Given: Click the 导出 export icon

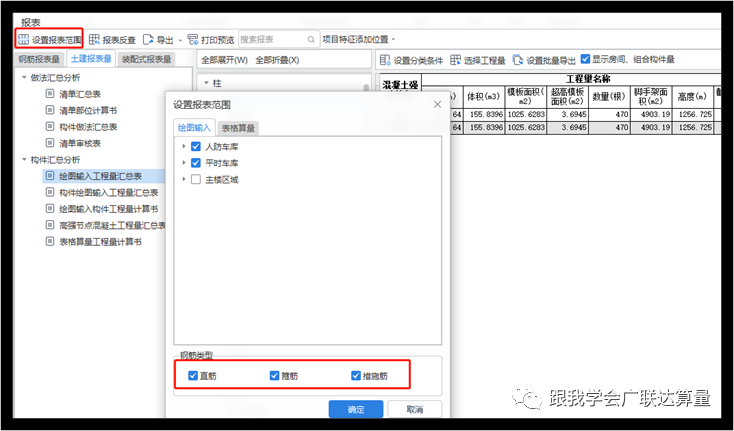Looking at the screenshot, I should pos(148,40).
